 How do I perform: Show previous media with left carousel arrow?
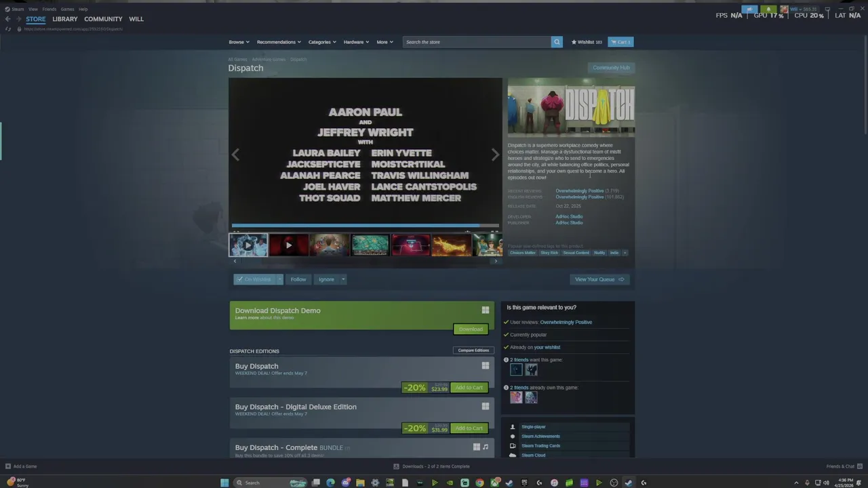pos(235,155)
